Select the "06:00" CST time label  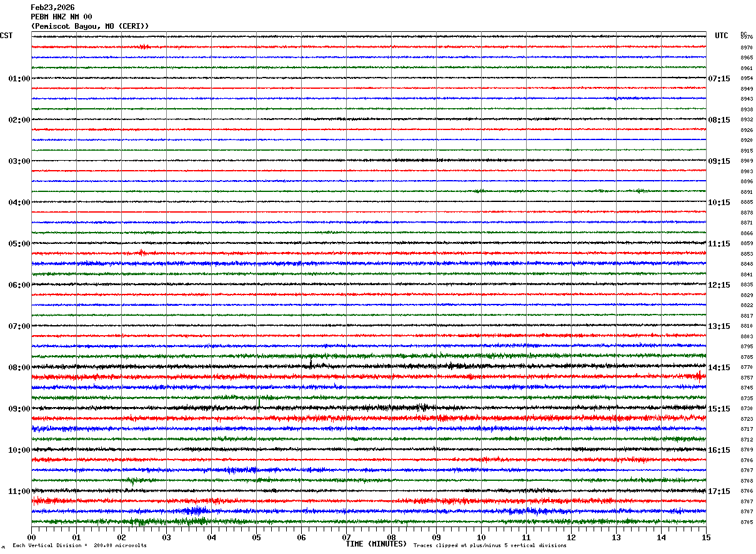click(19, 285)
